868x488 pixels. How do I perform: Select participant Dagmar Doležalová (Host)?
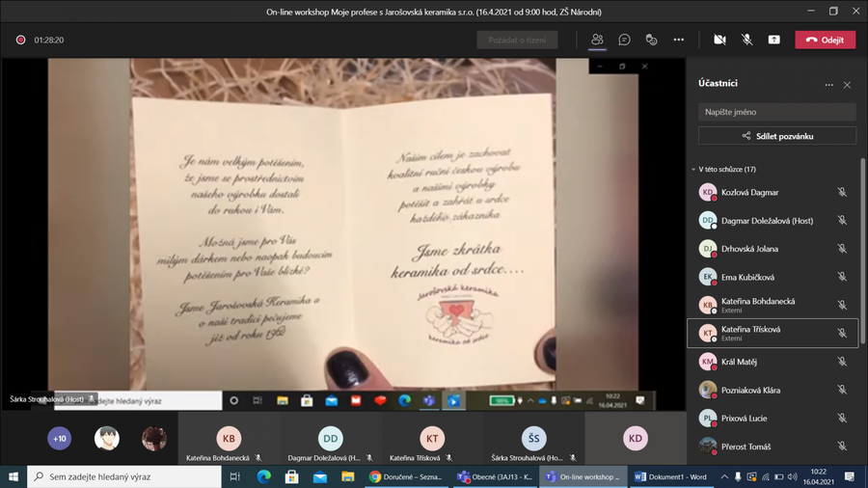(773, 220)
